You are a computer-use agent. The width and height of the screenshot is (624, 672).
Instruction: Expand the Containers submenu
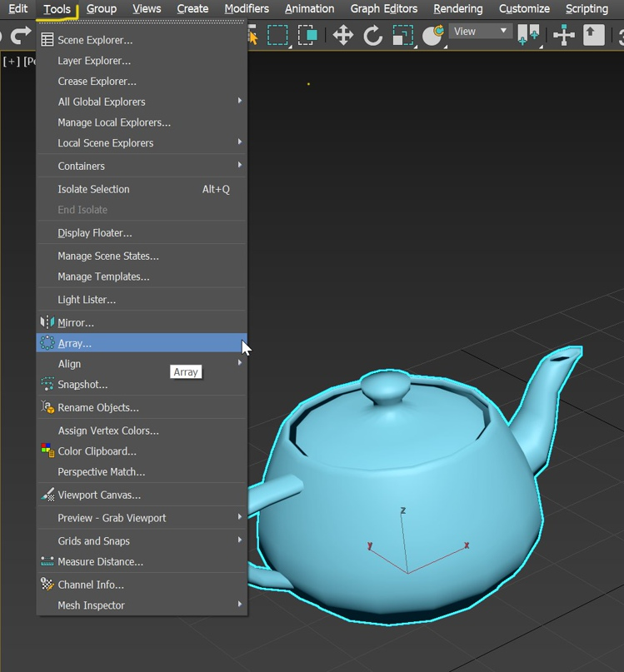pyautogui.click(x=142, y=166)
